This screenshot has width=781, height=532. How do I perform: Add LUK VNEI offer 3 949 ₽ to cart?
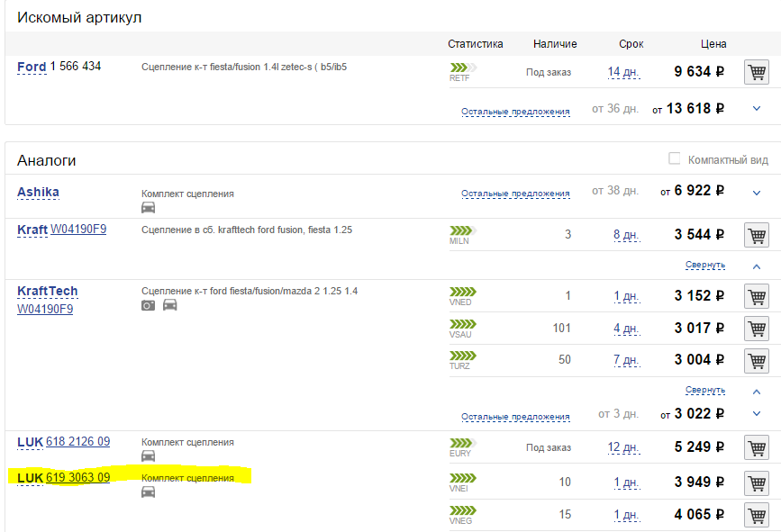coord(757,482)
